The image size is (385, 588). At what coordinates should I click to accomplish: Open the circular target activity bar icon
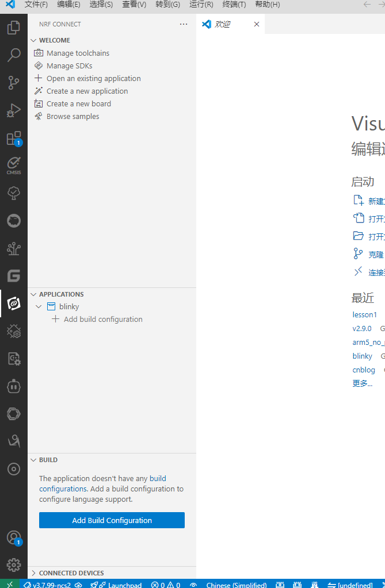click(x=13, y=469)
